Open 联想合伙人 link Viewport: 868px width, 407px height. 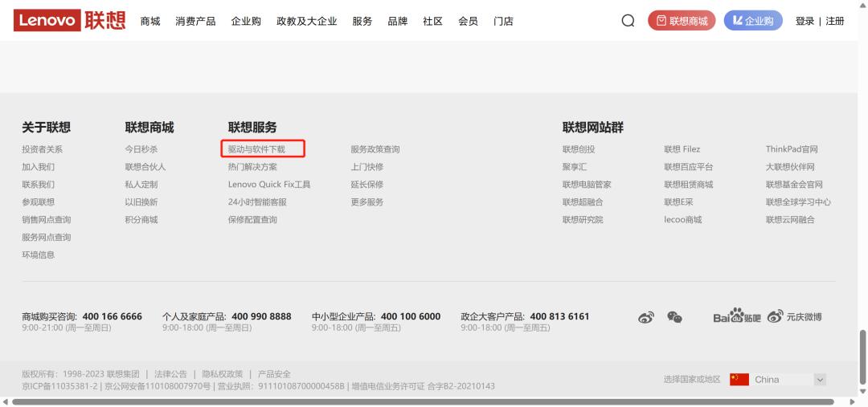(145, 167)
